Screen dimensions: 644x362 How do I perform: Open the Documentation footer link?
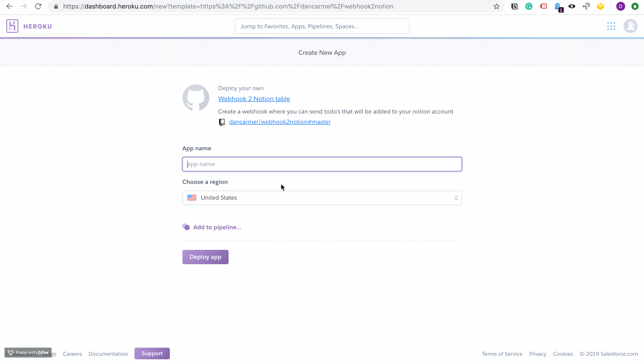coord(108,354)
